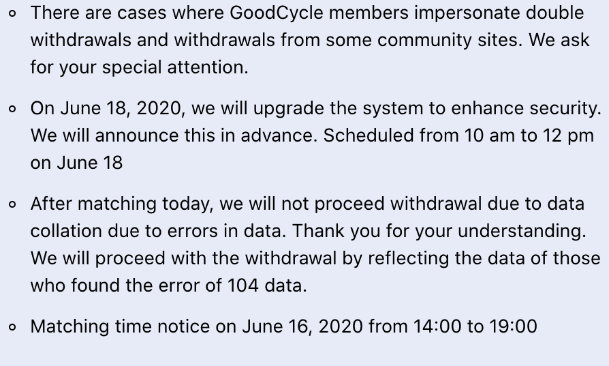Click the bullet marker before "After matching today"
The height and width of the screenshot is (366, 609).
tap(12, 205)
